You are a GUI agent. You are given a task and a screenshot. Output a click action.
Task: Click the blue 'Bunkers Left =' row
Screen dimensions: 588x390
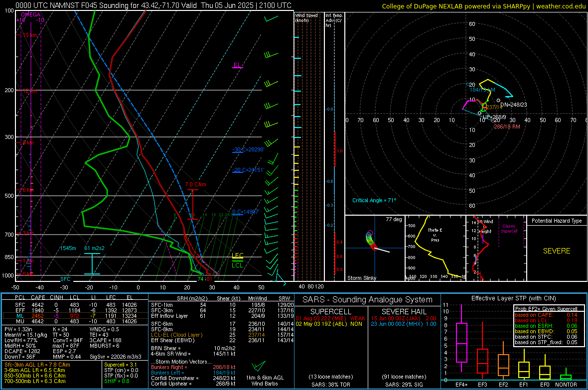pos(193,373)
